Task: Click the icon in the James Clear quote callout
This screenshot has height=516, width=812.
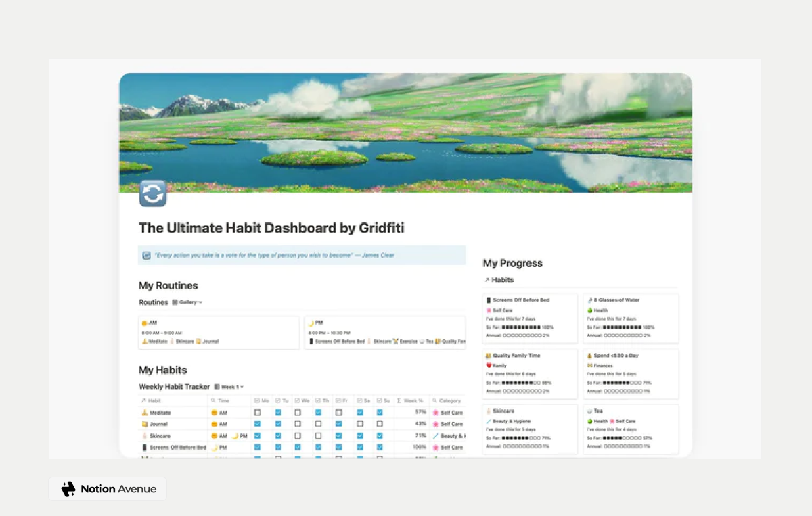Action: point(146,256)
